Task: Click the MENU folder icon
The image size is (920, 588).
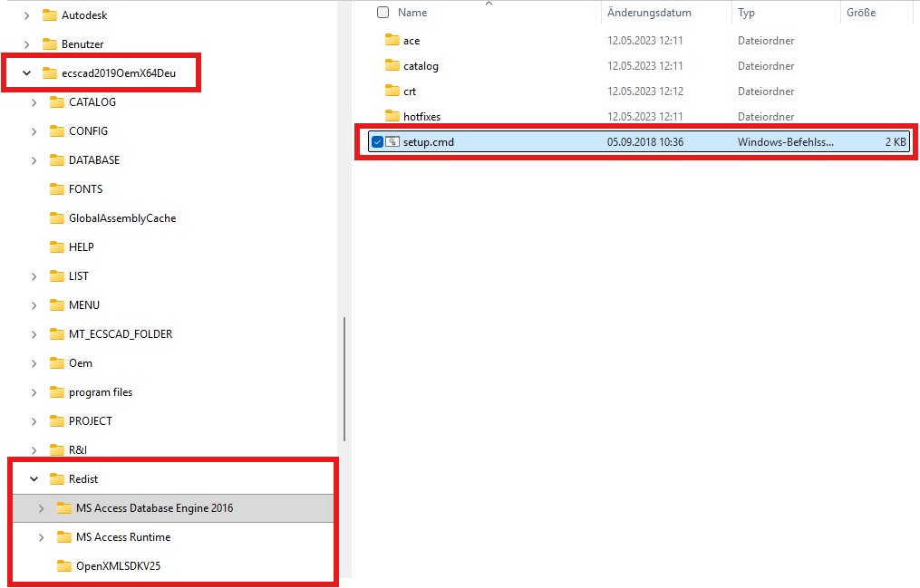Action: (x=57, y=304)
